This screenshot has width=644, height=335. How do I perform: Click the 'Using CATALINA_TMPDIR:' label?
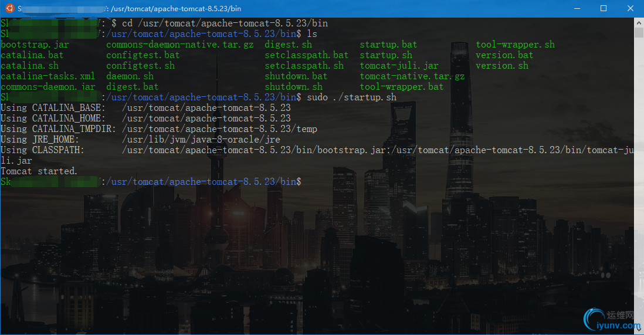[x=58, y=129]
